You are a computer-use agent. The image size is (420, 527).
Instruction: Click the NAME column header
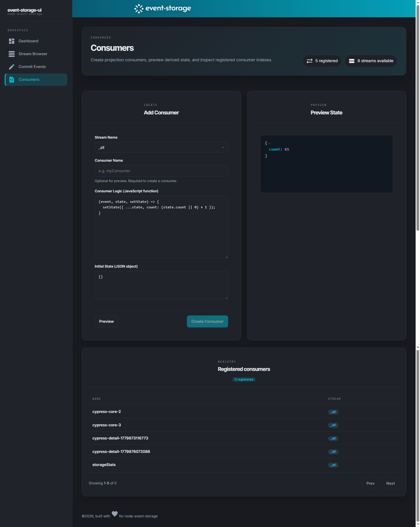[x=97, y=399]
